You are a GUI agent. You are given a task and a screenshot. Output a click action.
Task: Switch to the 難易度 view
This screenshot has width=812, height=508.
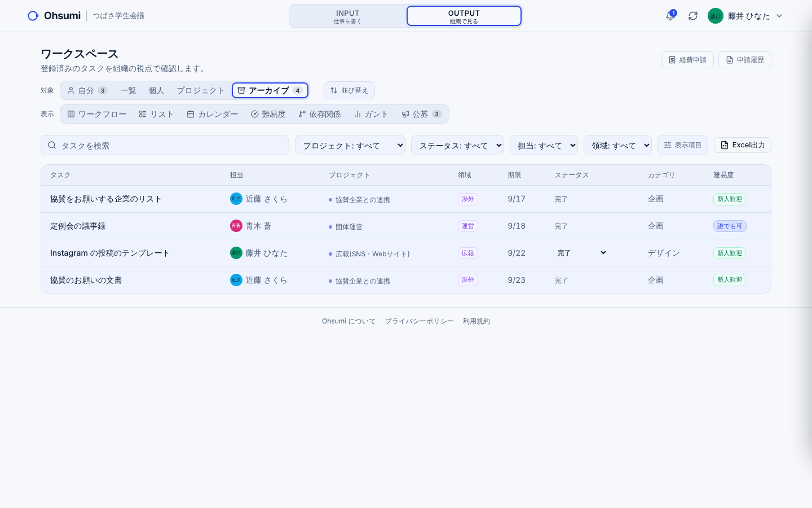(268, 114)
